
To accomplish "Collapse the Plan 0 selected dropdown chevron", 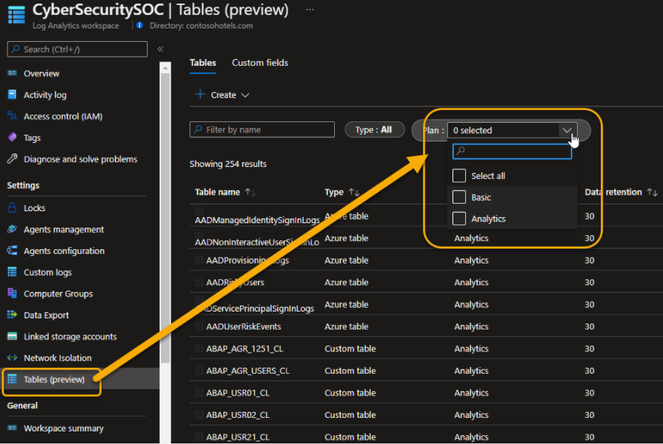I will tap(567, 130).
